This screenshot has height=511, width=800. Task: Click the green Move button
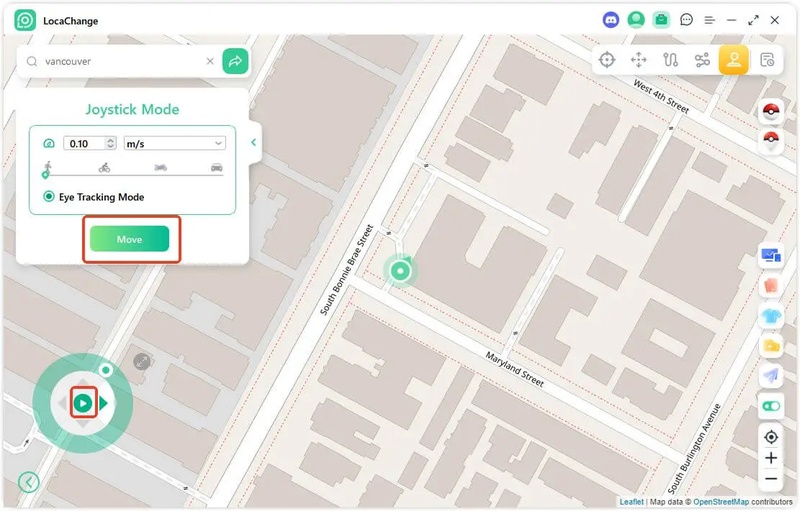[x=129, y=239]
